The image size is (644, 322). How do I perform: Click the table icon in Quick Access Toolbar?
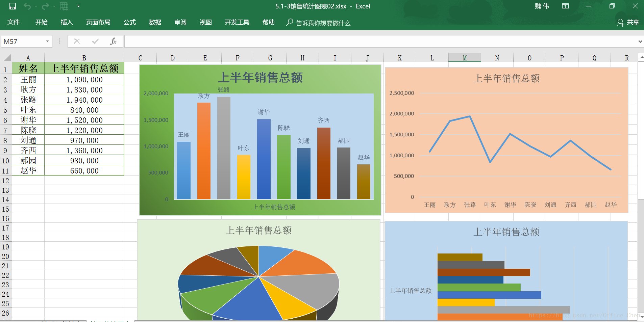64,6
